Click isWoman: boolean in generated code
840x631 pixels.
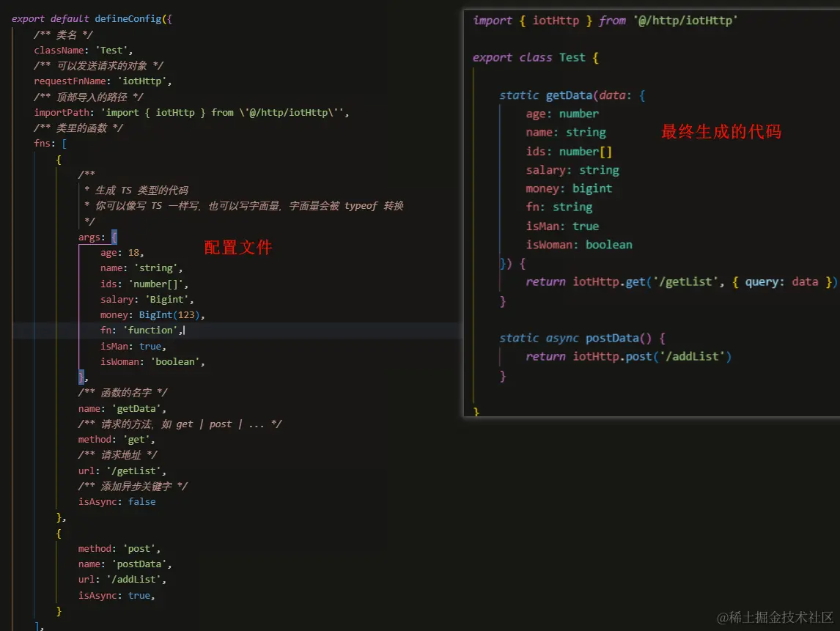(579, 245)
